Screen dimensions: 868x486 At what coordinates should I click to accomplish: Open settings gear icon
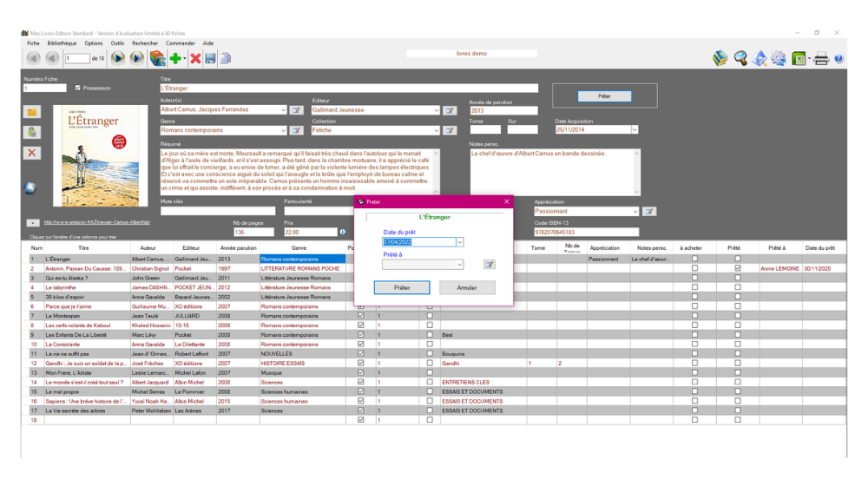[779, 58]
